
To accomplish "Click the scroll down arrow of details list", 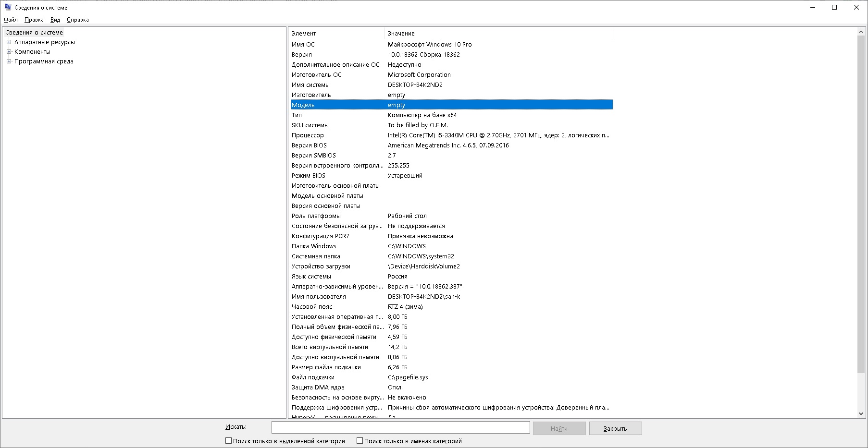I will click(x=861, y=413).
